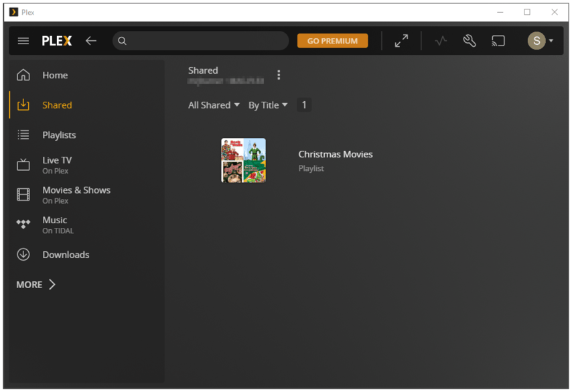
Task: Click the Christmas Movies title
Action: coord(336,154)
